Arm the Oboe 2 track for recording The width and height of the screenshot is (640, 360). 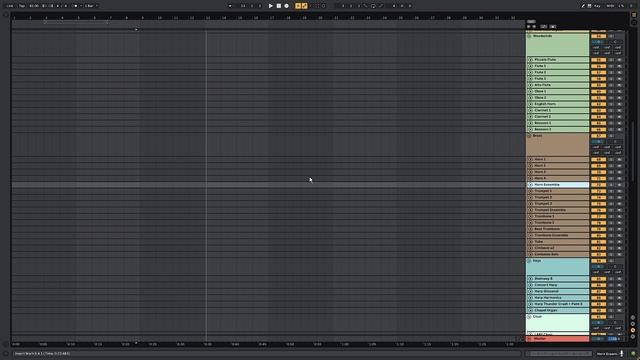pyautogui.click(x=619, y=98)
